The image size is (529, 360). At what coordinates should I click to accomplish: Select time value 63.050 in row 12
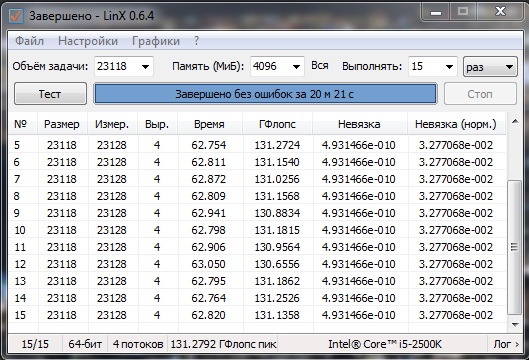coord(209,264)
